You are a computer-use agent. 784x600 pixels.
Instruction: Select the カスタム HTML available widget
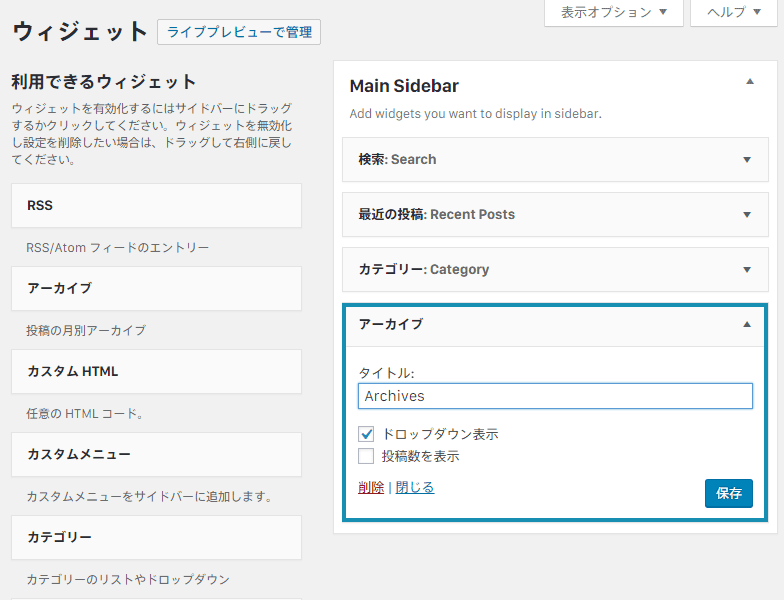(x=156, y=372)
